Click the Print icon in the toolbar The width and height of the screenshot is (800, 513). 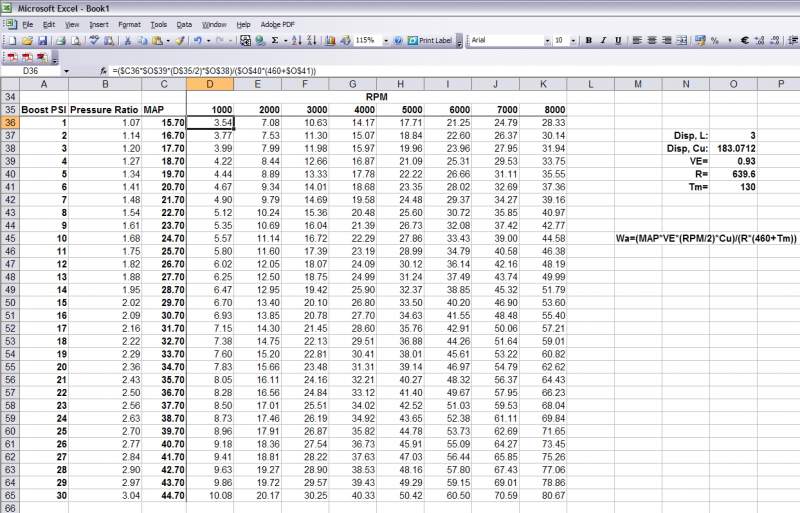click(x=60, y=41)
